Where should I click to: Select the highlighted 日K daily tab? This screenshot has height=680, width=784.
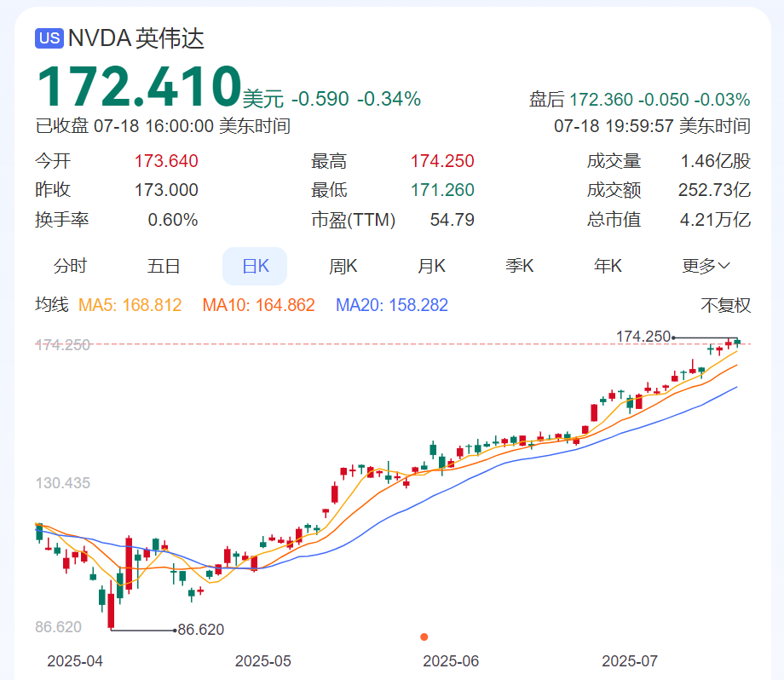click(x=255, y=266)
